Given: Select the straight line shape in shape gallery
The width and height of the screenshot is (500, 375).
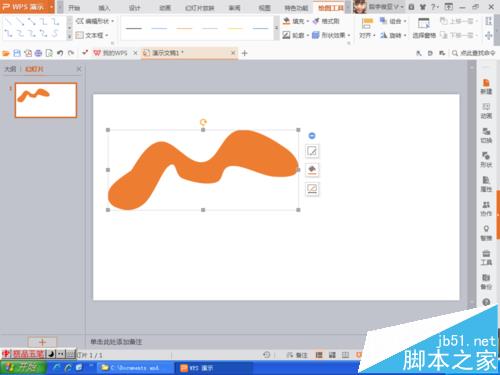Looking at the screenshot, I should (9, 22).
